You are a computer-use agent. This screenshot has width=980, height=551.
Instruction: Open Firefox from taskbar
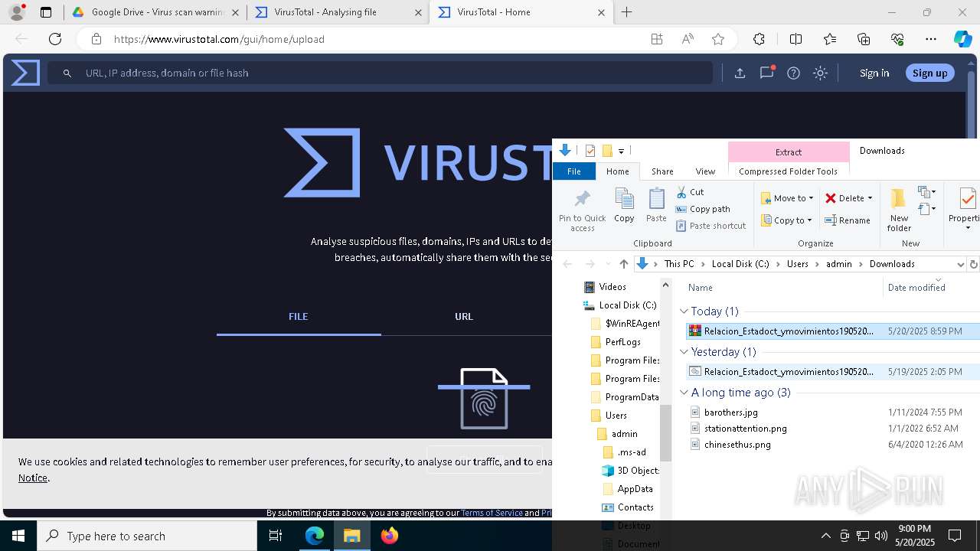(x=389, y=536)
